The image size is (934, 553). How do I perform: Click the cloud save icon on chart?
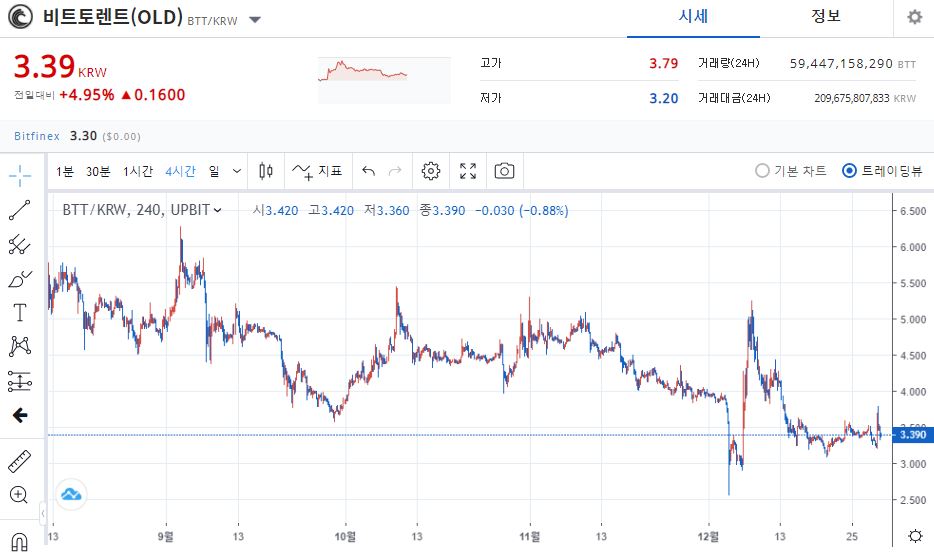[x=71, y=495]
